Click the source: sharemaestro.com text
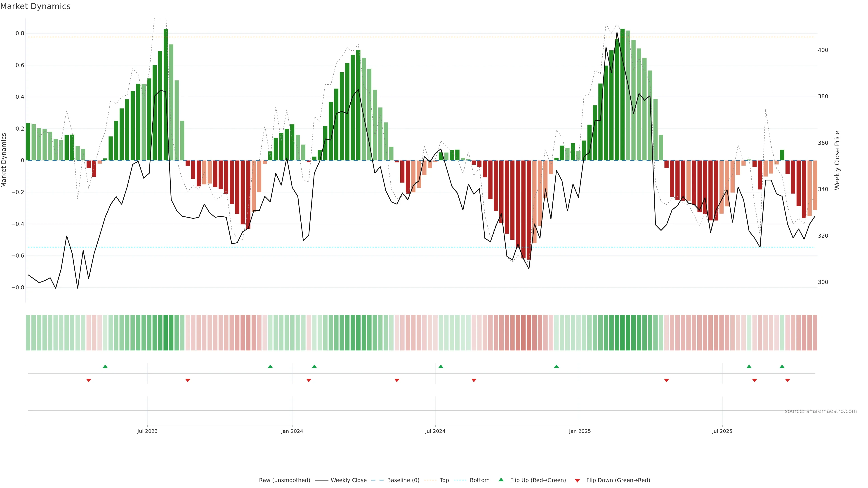This screenshot has height=488, width=868. (821, 411)
